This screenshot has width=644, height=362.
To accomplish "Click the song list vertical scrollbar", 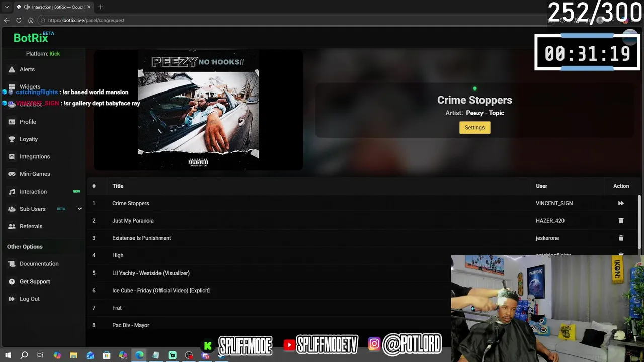I will pyautogui.click(x=639, y=221).
